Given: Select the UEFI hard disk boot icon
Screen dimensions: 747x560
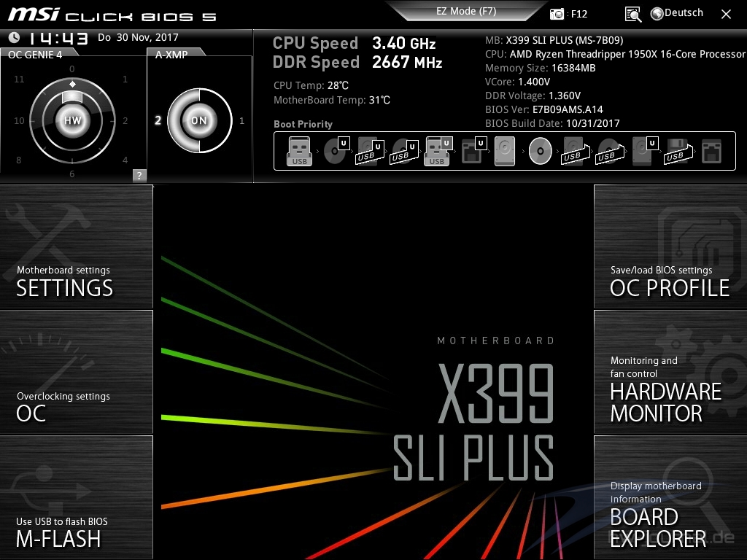Looking at the screenshot, I should coord(645,152).
